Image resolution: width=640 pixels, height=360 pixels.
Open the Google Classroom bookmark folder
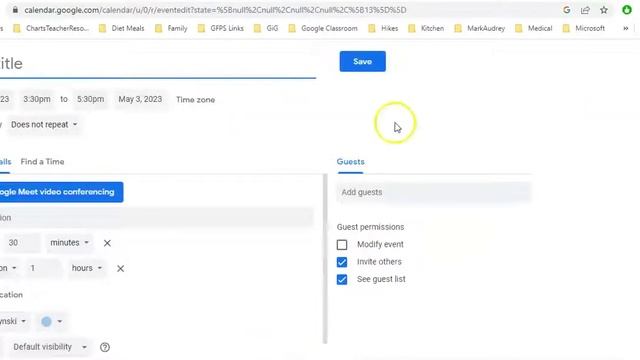(323, 28)
